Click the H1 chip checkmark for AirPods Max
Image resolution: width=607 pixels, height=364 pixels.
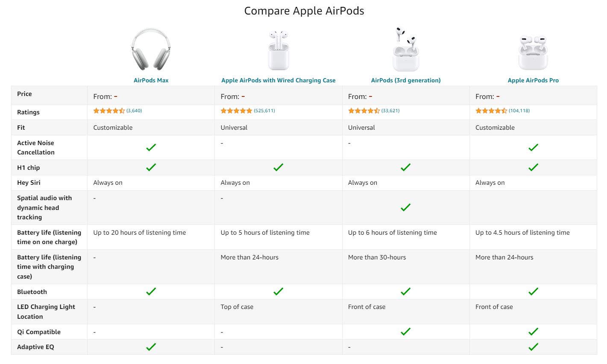pyautogui.click(x=150, y=167)
